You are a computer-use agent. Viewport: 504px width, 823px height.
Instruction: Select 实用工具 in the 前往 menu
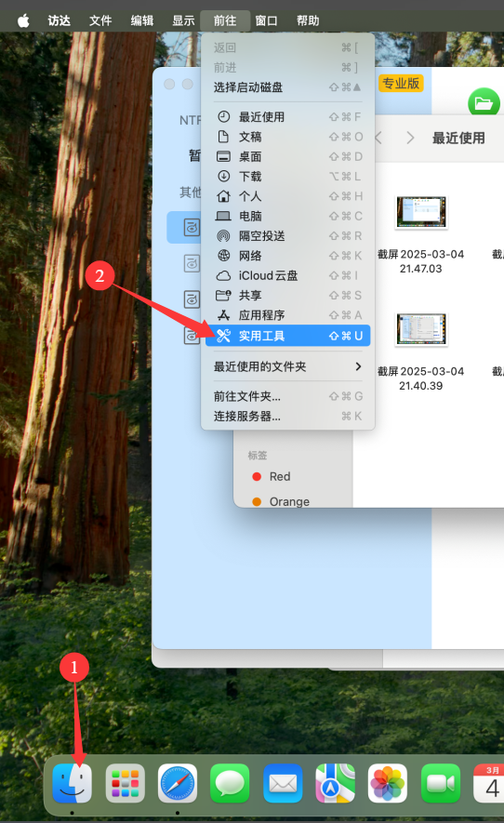tap(287, 336)
